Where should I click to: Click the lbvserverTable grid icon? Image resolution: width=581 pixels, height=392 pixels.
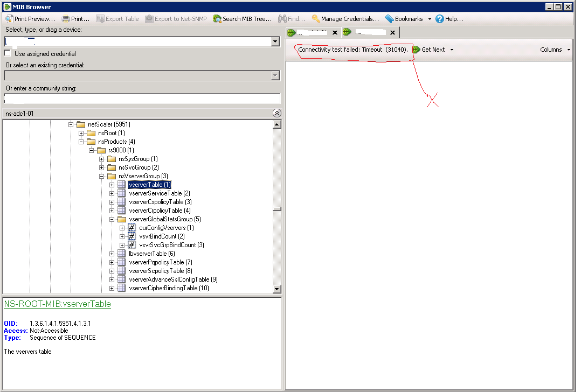121,253
